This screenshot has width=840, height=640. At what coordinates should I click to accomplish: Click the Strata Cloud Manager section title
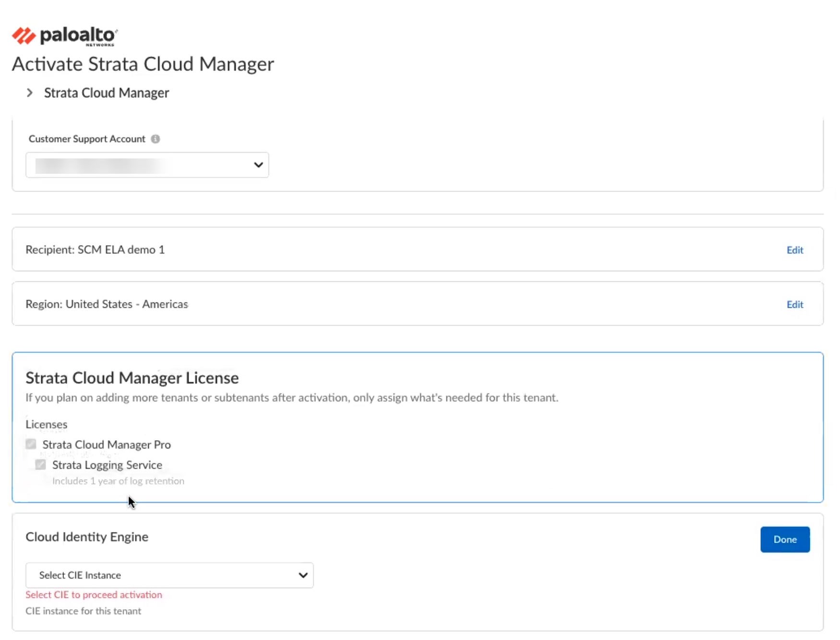[x=107, y=93]
